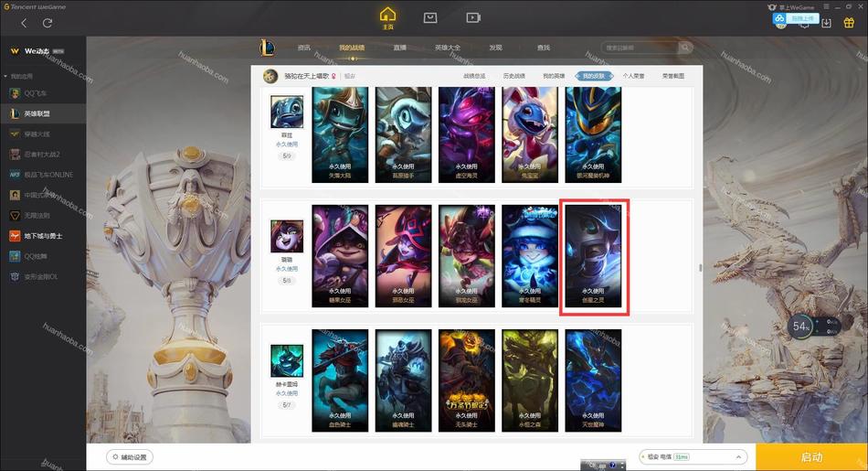Image resolution: width=868 pixels, height=471 pixels.
Task: Open the hamburger menu at top right
Action: pyautogui.click(x=826, y=6)
